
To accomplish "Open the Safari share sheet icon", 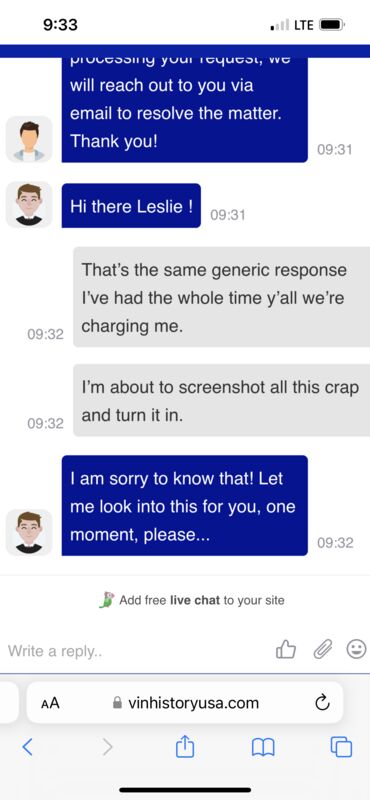I will pos(185,747).
